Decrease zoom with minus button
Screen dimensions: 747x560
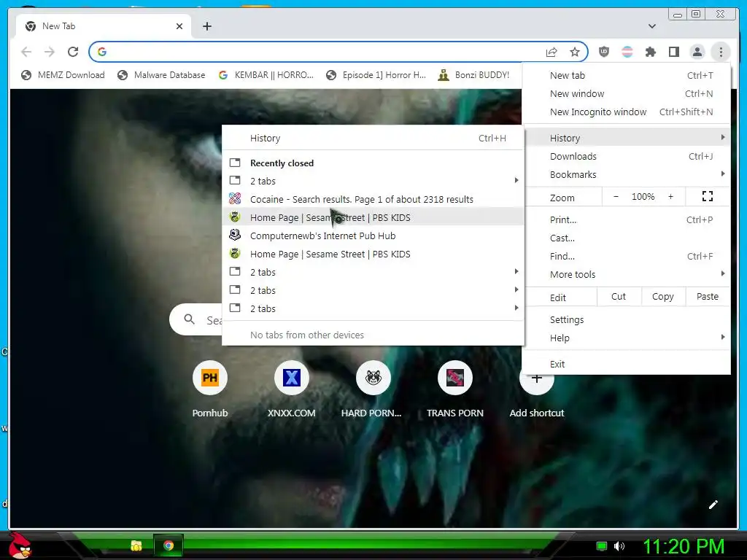616,197
